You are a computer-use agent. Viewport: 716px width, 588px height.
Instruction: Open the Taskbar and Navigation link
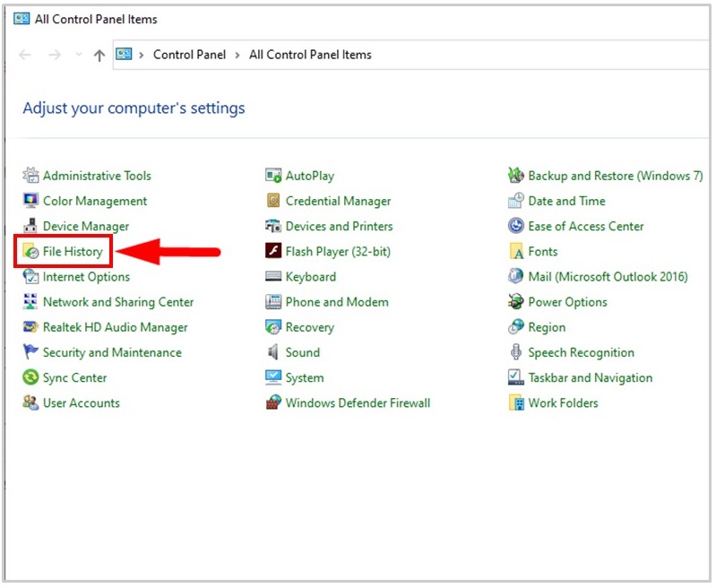pyautogui.click(x=590, y=378)
